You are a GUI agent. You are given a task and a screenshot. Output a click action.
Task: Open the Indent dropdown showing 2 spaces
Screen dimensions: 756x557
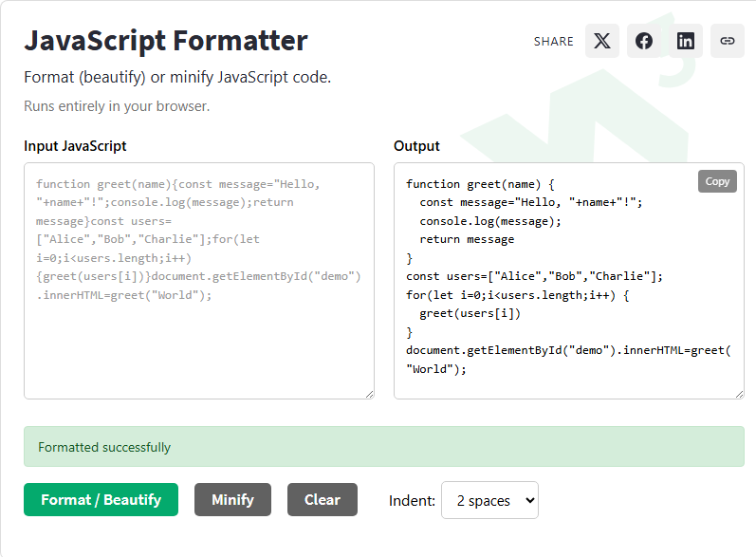(x=489, y=500)
